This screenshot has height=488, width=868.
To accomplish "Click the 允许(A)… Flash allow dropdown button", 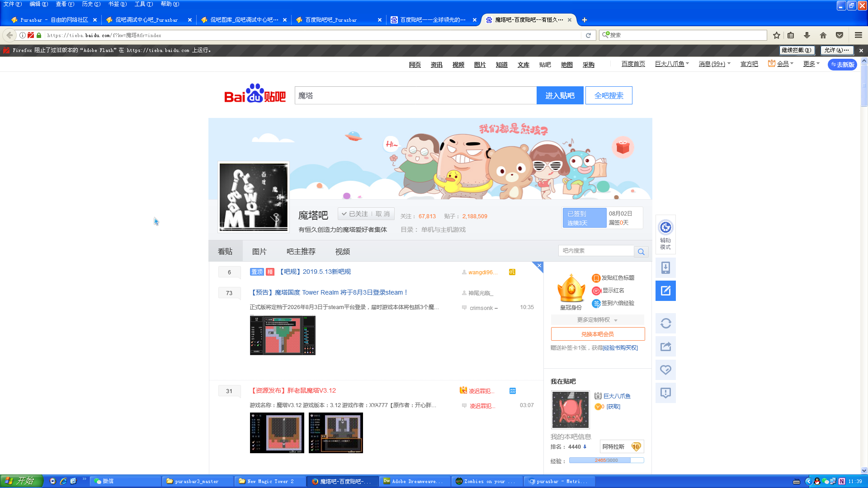I will tap(837, 50).
